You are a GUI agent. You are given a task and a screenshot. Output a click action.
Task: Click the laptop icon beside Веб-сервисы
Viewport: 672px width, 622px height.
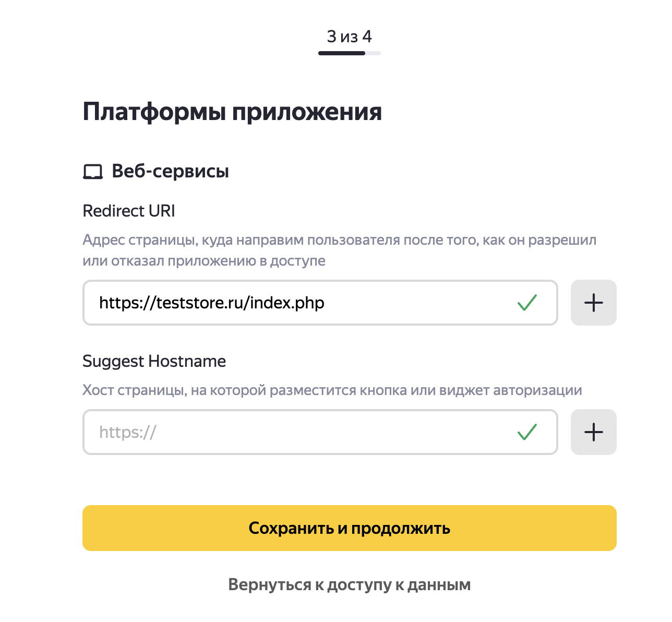[x=93, y=172]
